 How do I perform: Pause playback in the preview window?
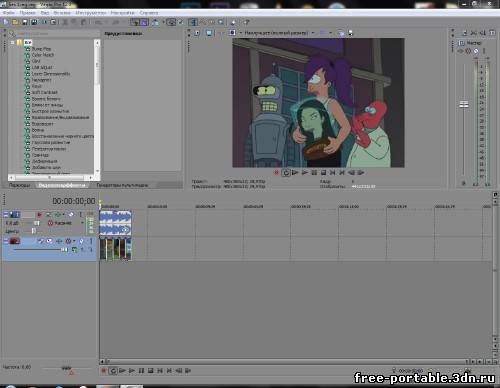(x=314, y=172)
